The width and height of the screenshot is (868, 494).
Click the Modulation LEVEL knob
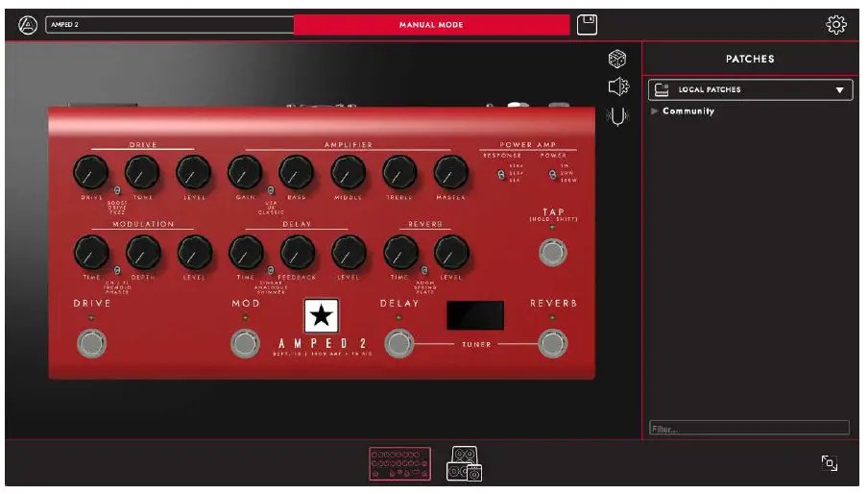[194, 253]
